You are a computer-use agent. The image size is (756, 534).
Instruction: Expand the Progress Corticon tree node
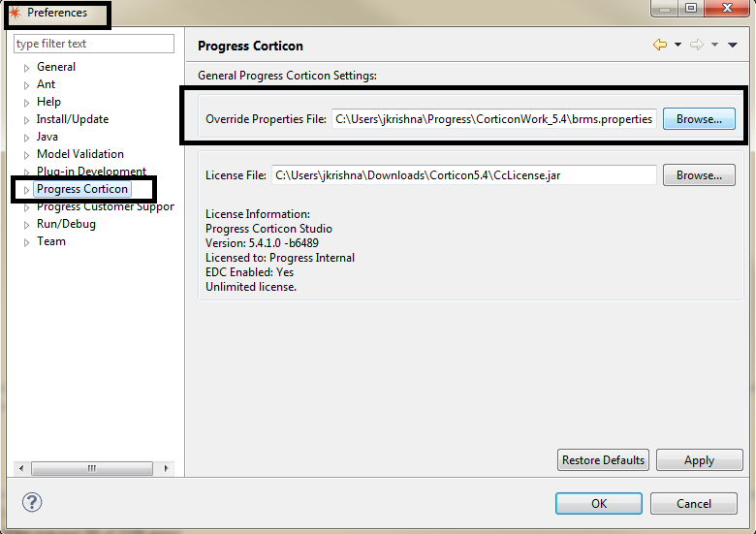click(x=26, y=190)
